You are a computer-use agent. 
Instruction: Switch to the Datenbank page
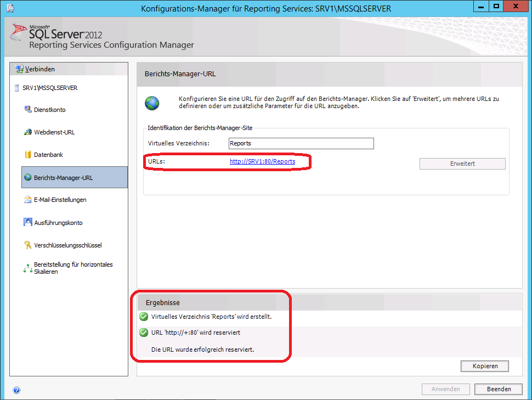tap(48, 155)
